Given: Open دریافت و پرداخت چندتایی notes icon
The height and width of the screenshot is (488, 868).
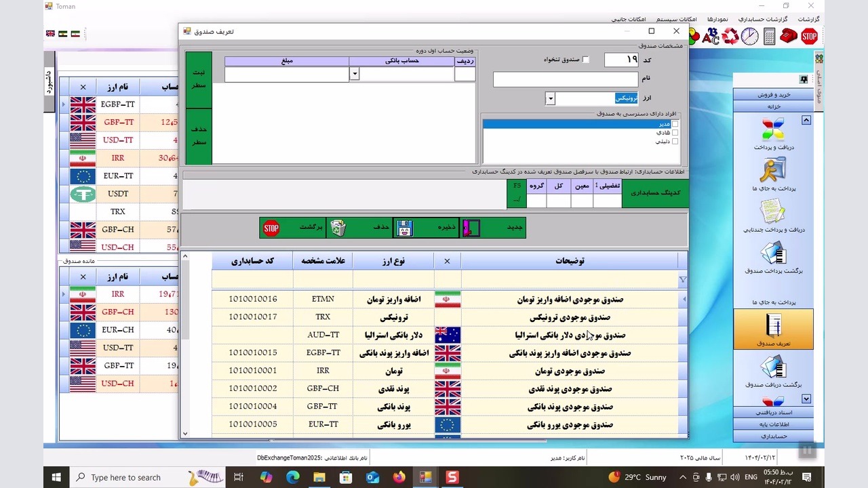Looking at the screenshot, I should point(773,211).
